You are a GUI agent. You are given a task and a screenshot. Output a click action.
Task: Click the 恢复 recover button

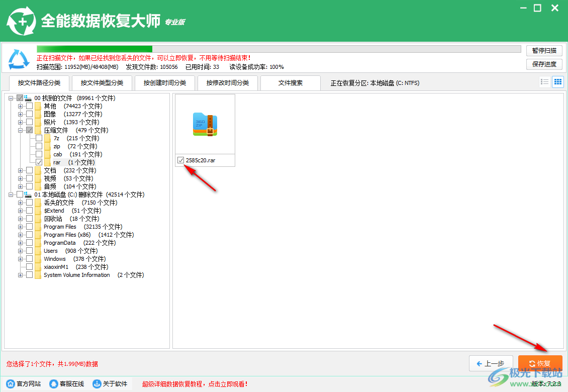pyautogui.click(x=540, y=363)
